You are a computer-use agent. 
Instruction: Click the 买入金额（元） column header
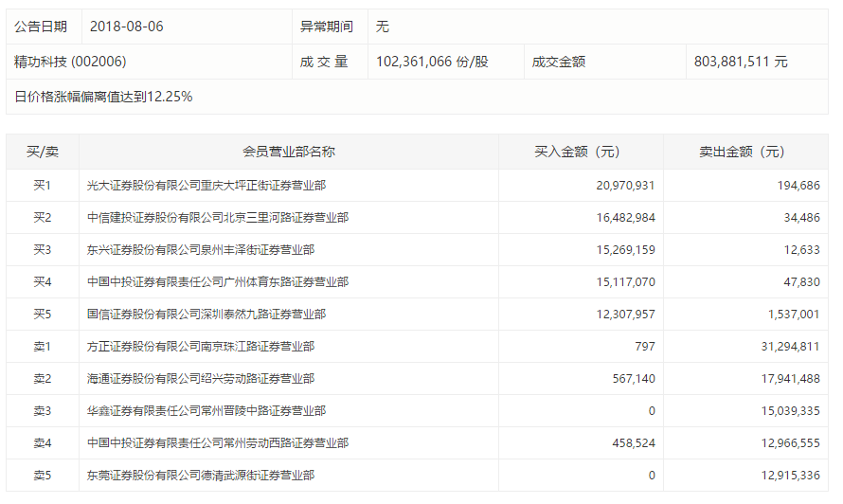click(x=577, y=152)
